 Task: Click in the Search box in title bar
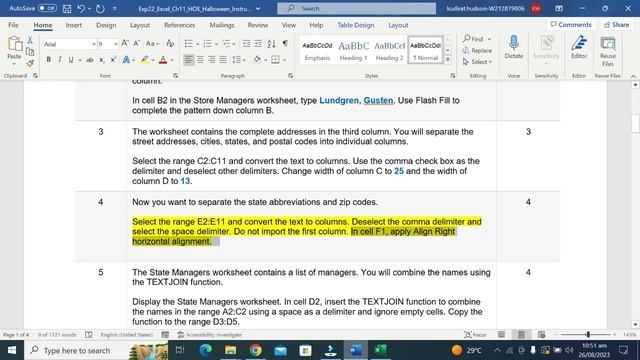[x=356, y=8]
